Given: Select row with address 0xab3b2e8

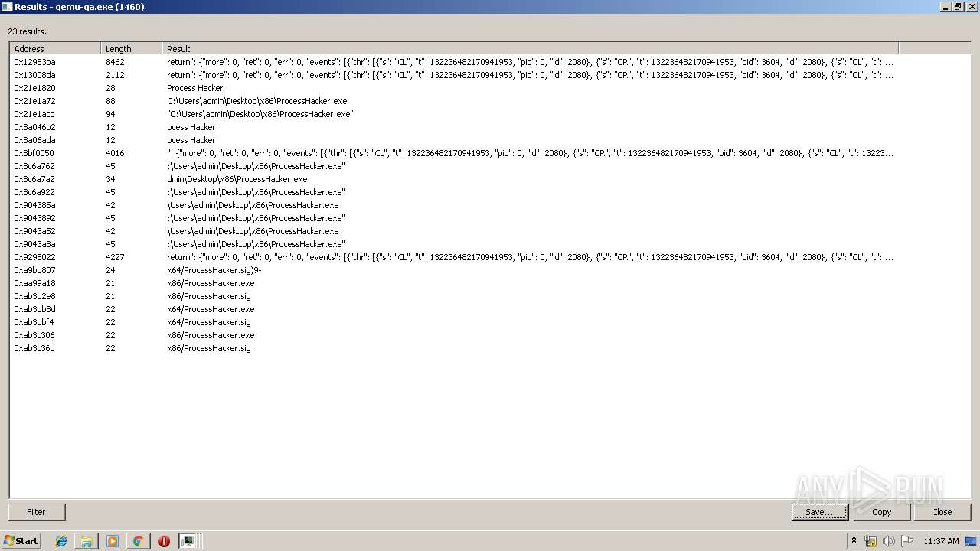Looking at the screenshot, I should pos(454,296).
